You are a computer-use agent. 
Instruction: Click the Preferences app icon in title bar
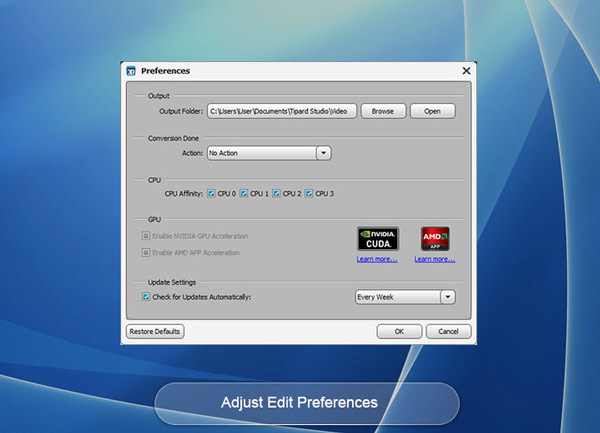(x=131, y=71)
